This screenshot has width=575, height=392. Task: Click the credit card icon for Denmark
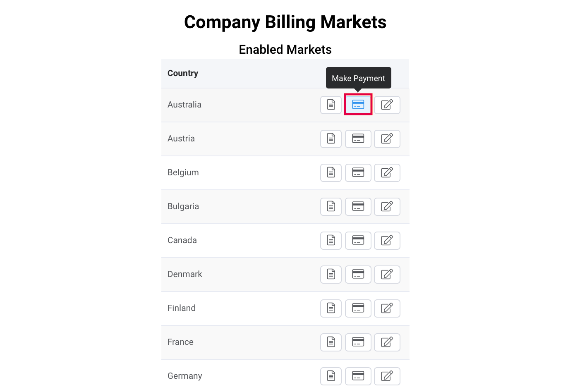[x=358, y=274]
